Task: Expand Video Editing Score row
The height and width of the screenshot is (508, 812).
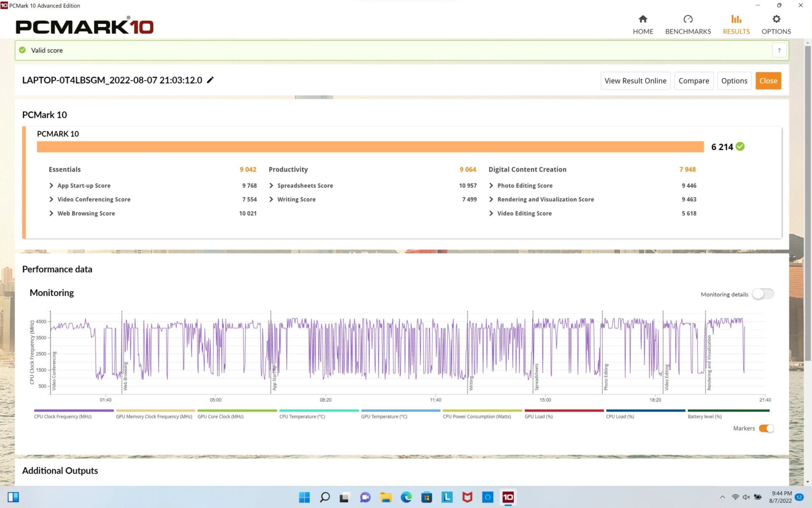Action: 491,213
